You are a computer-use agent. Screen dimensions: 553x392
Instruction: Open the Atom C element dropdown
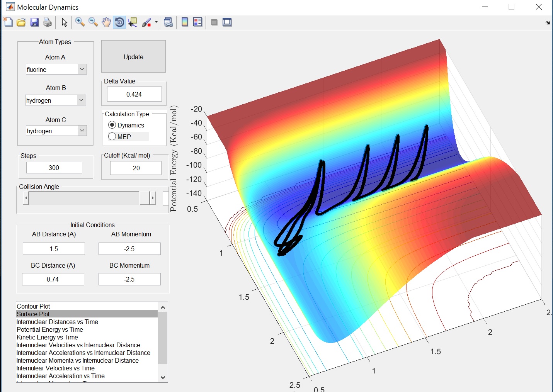(56, 131)
